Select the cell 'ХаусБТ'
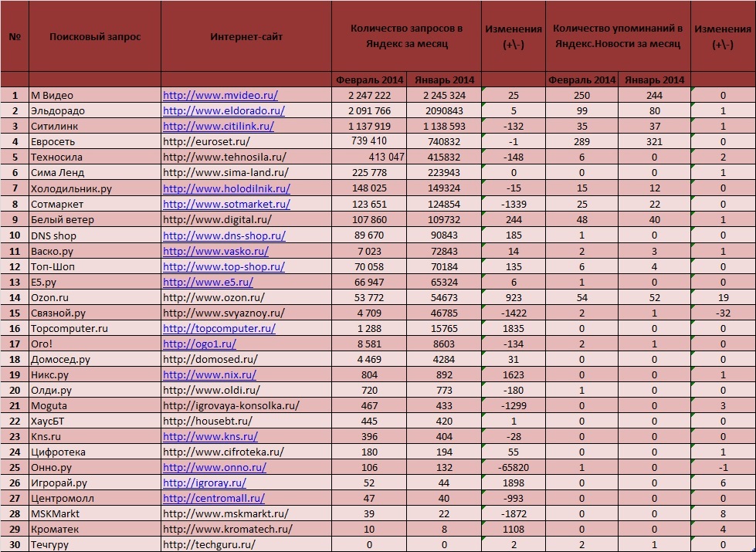The image size is (756, 552). pos(95,421)
